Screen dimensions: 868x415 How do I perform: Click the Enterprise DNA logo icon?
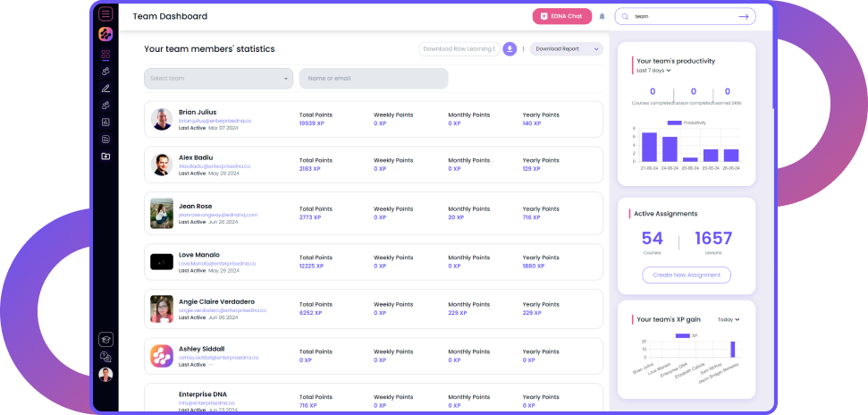coord(105,34)
